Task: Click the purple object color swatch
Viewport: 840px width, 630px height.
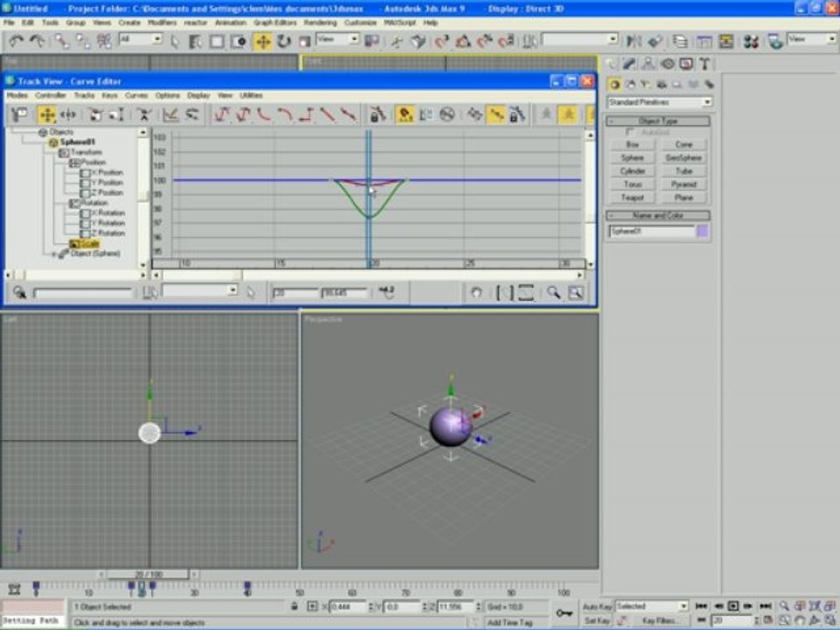Action: coord(703,231)
